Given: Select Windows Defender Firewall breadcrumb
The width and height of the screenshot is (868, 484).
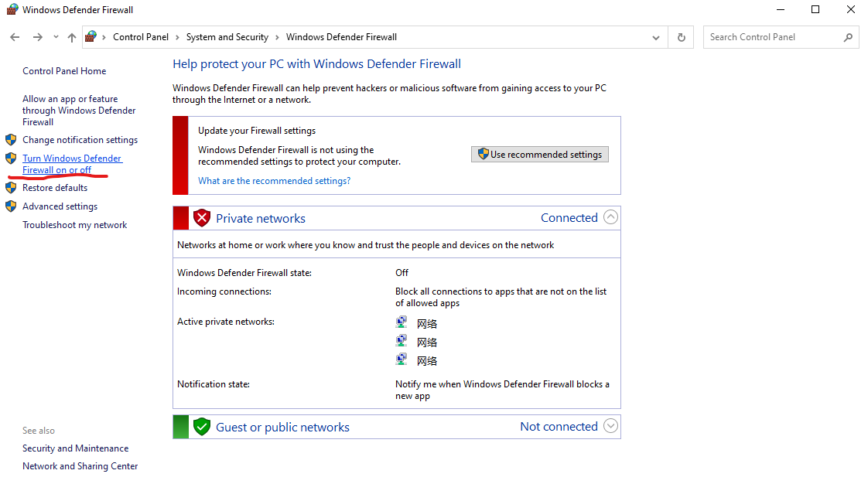Looking at the screenshot, I should (x=342, y=37).
